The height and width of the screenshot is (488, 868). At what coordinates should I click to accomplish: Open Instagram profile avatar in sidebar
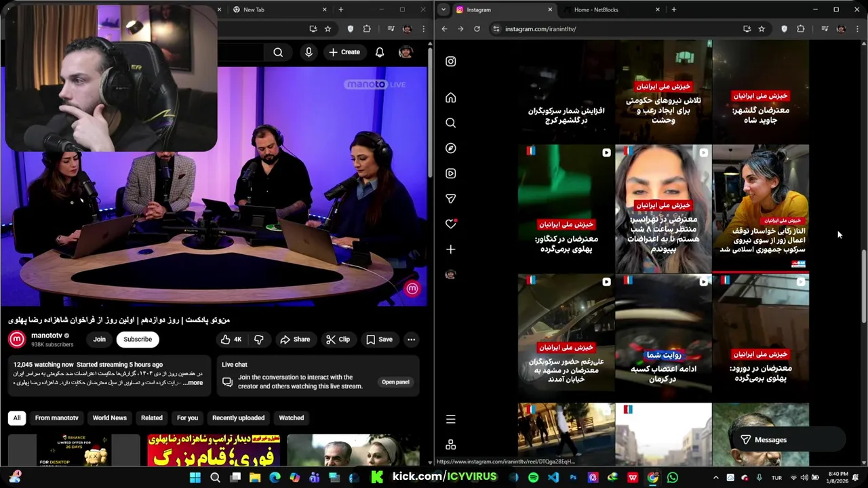450,274
